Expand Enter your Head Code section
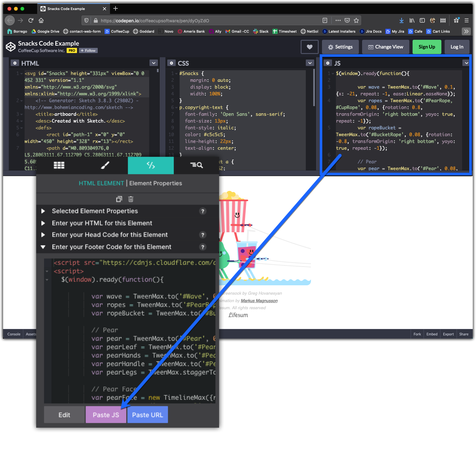Viewport: 476px width, 470px height. 43,235
